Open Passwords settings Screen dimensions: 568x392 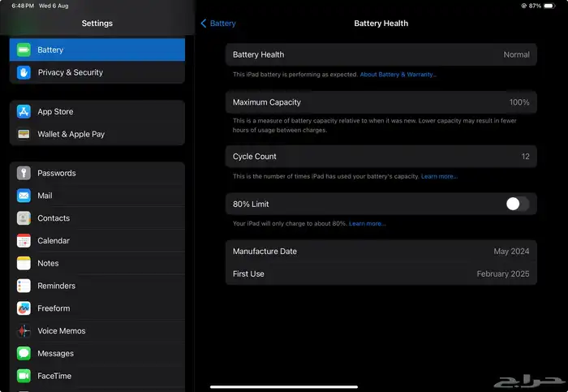pos(97,173)
